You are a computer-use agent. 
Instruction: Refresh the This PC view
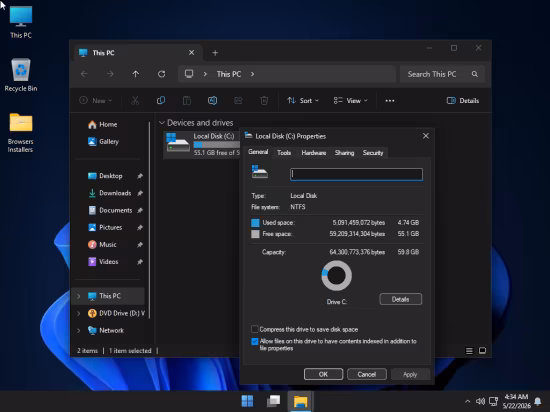(161, 74)
